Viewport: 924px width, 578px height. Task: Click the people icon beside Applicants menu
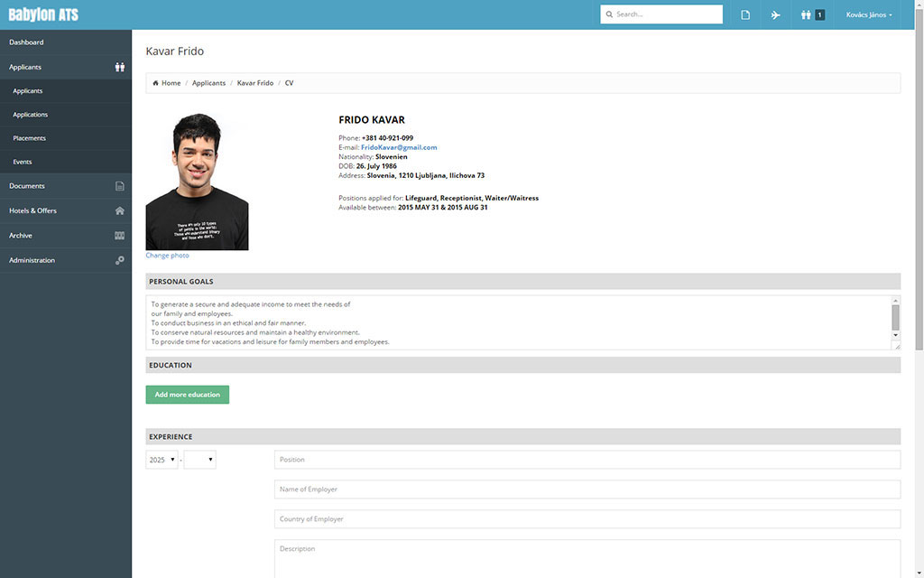pyautogui.click(x=120, y=67)
